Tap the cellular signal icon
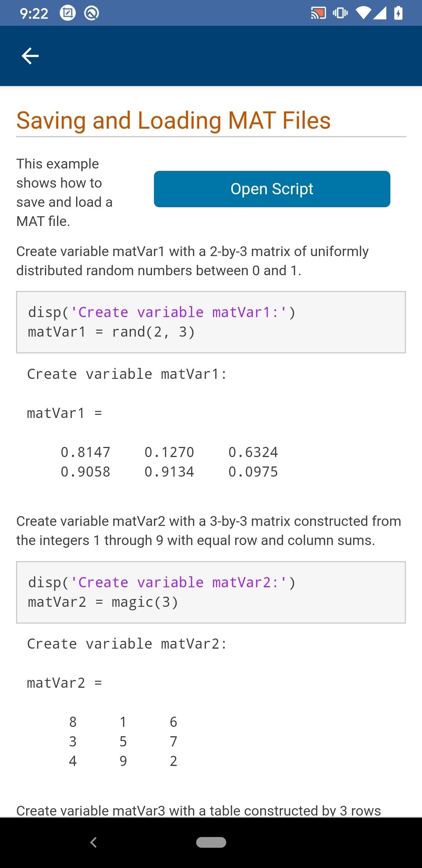Viewport: 422px width, 868px height. point(379,13)
